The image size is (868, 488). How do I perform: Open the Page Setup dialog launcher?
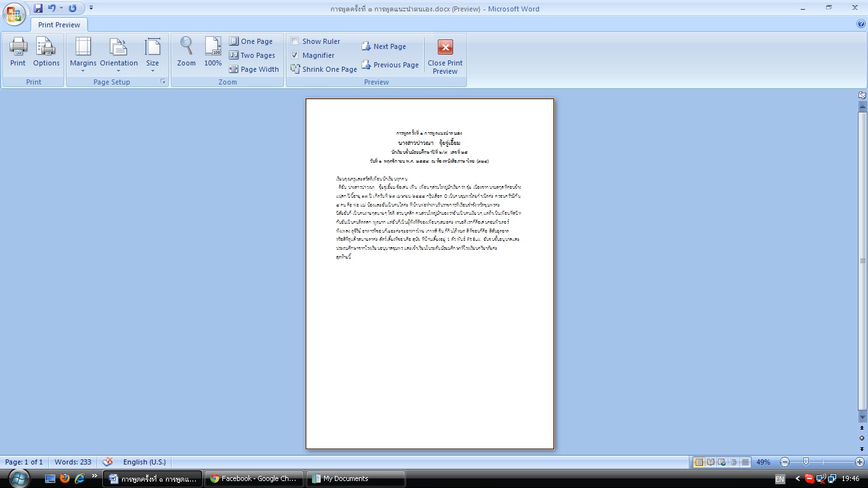point(163,82)
